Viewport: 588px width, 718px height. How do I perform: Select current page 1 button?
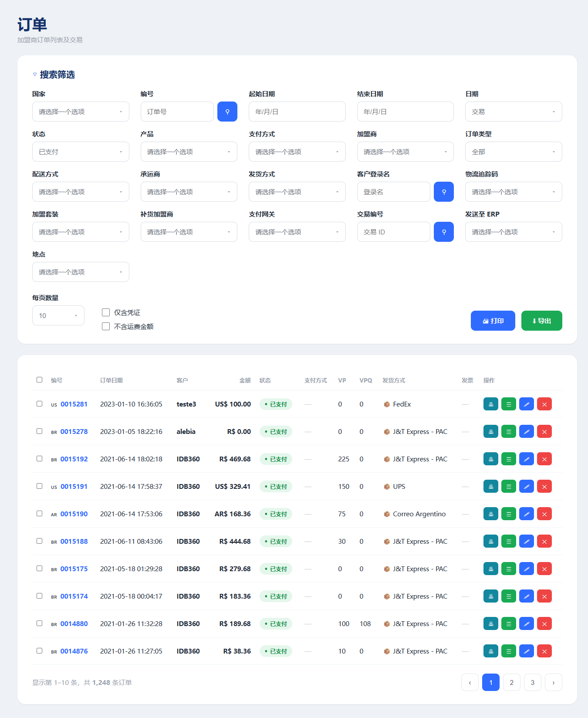point(491,682)
